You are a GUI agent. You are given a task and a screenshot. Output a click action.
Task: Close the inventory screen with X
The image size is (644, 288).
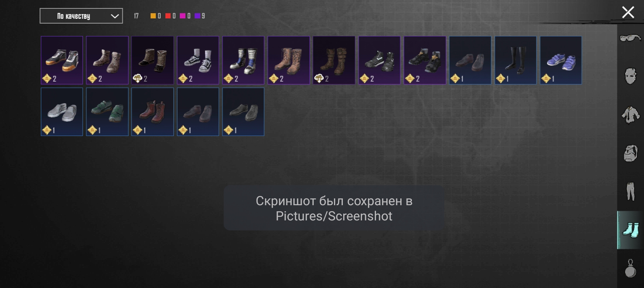tap(628, 12)
